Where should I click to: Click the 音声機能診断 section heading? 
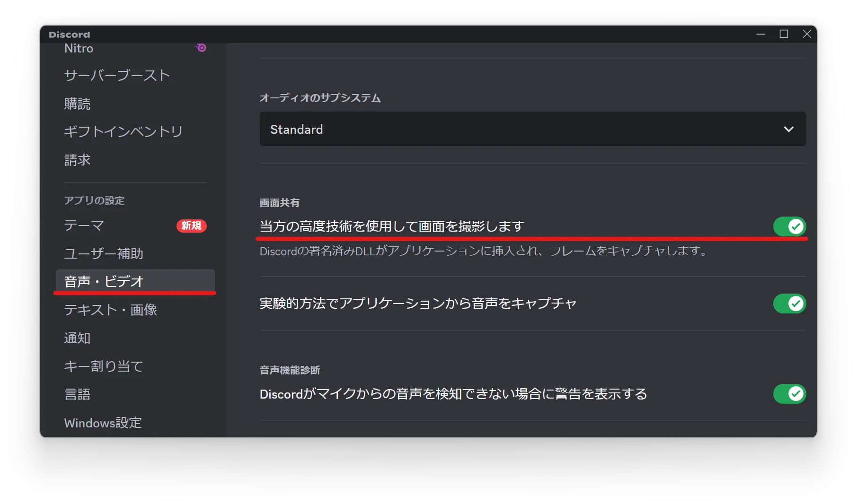[290, 370]
